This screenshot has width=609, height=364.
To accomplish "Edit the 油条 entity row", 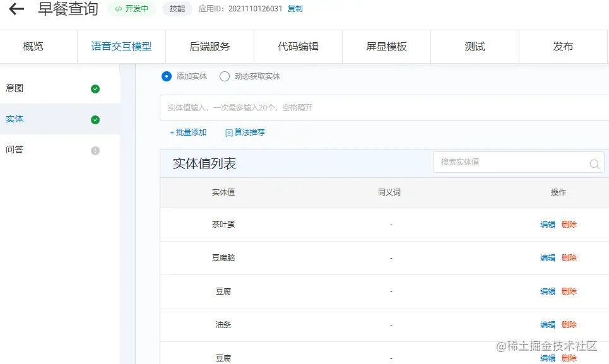I will [548, 324].
